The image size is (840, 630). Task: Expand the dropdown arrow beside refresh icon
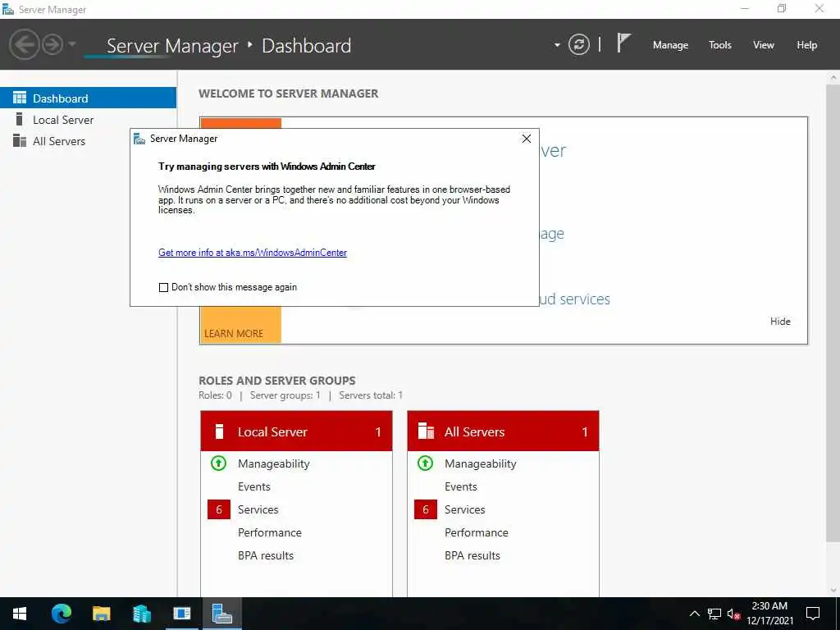557,45
